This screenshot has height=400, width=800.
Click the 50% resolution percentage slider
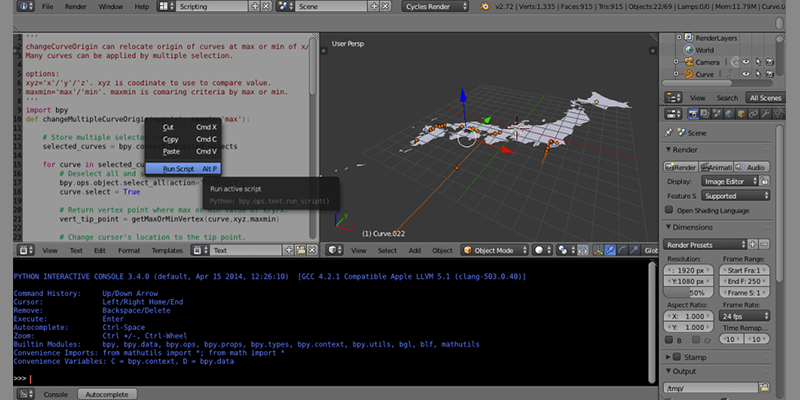coord(688,293)
